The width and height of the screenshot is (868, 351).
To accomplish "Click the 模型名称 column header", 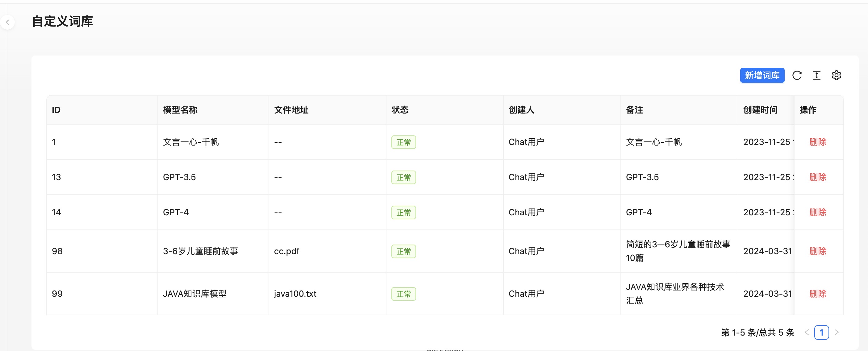I will pyautogui.click(x=180, y=110).
